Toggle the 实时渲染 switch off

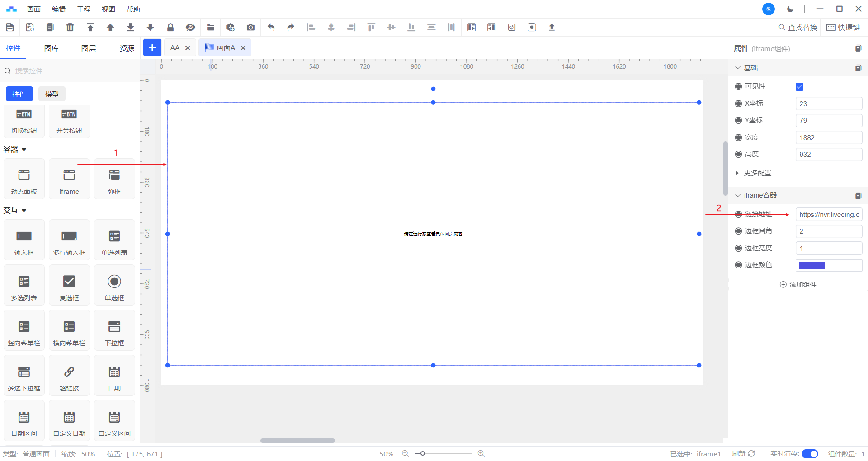810,454
